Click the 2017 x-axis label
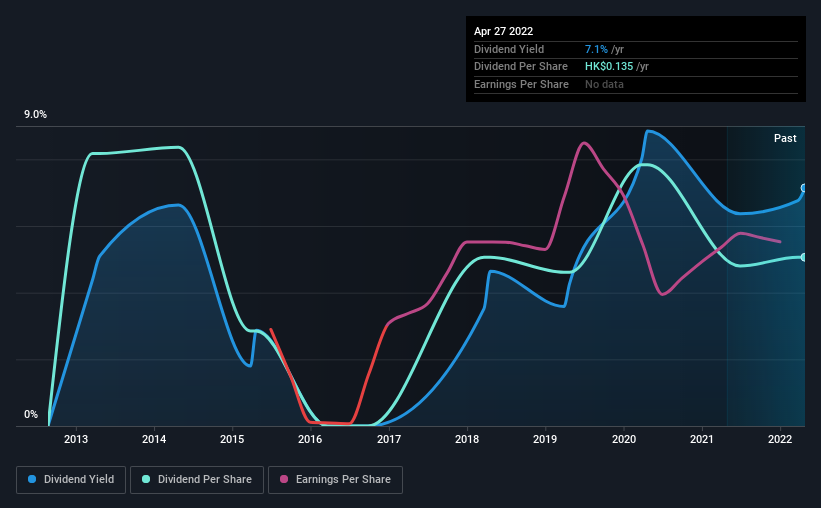 click(389, 439)
